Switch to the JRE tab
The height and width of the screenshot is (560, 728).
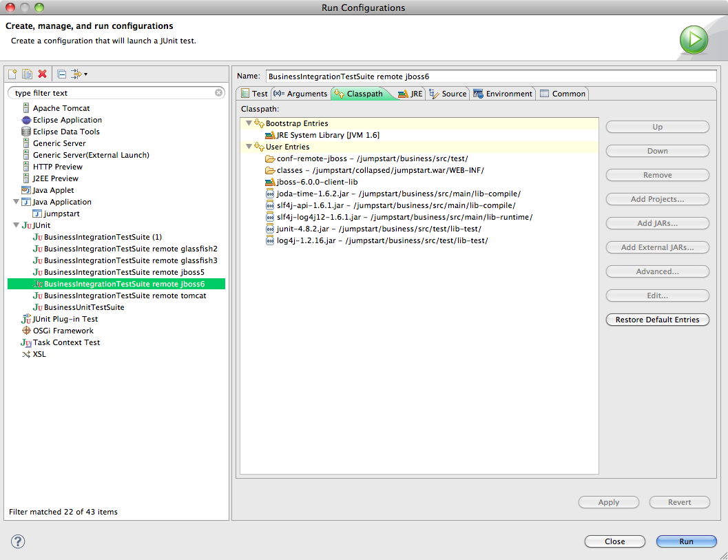coord(410,94)
